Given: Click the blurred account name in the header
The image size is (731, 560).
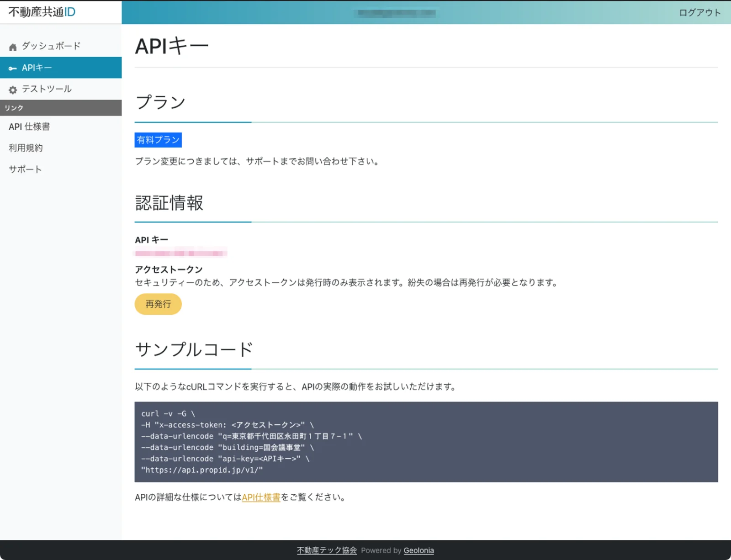Looking at the screenshot, I should click(396, 13).
